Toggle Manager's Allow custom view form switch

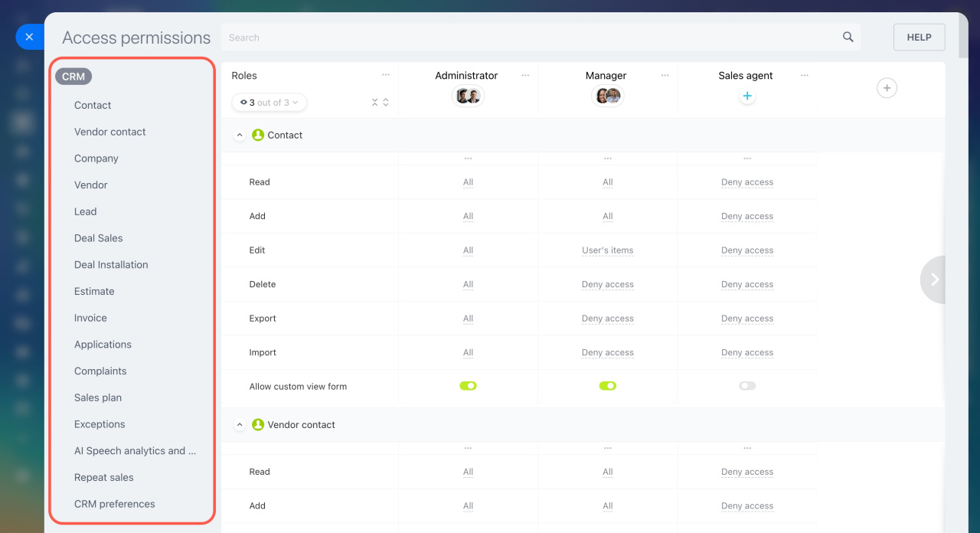607,386
